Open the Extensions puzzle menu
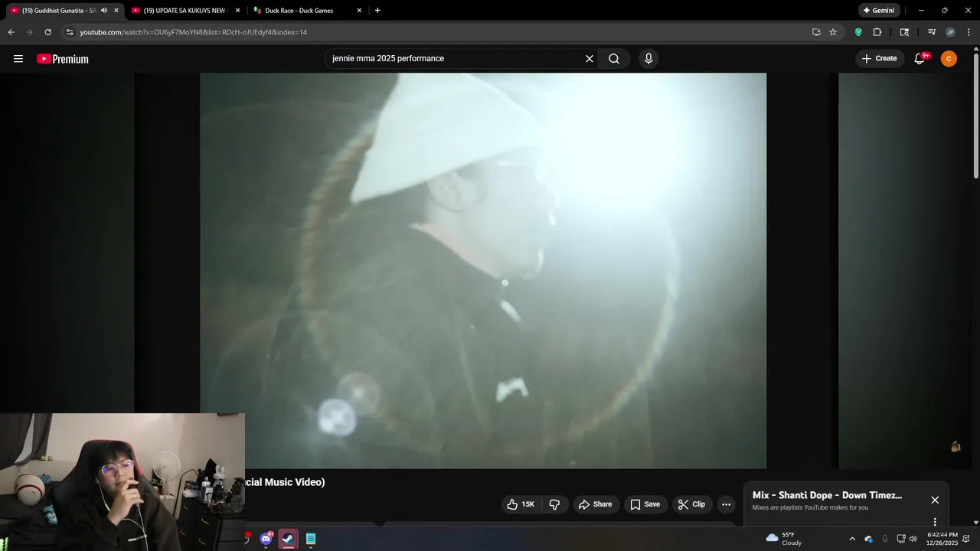Image resolution: width=980 pixels, height=551 pixels. (x=877, y=32)
